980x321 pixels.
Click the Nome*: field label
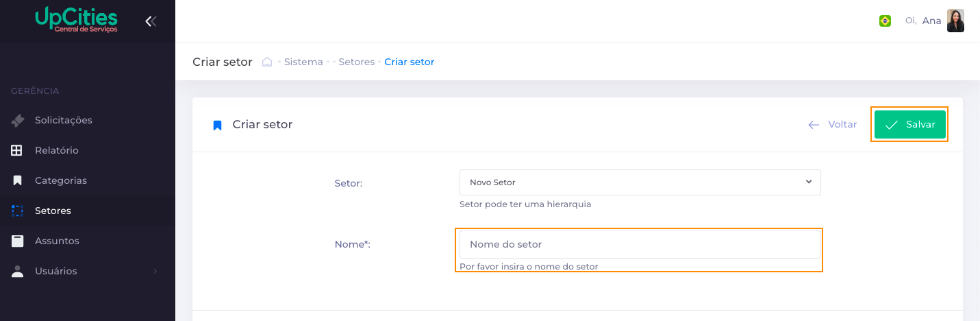pos(352,244)
